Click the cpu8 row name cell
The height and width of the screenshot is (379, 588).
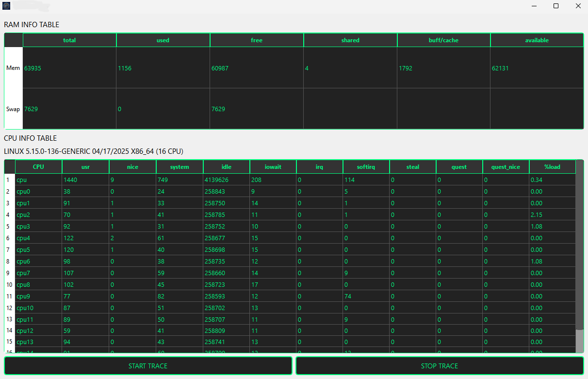click(x=38, y=284)
